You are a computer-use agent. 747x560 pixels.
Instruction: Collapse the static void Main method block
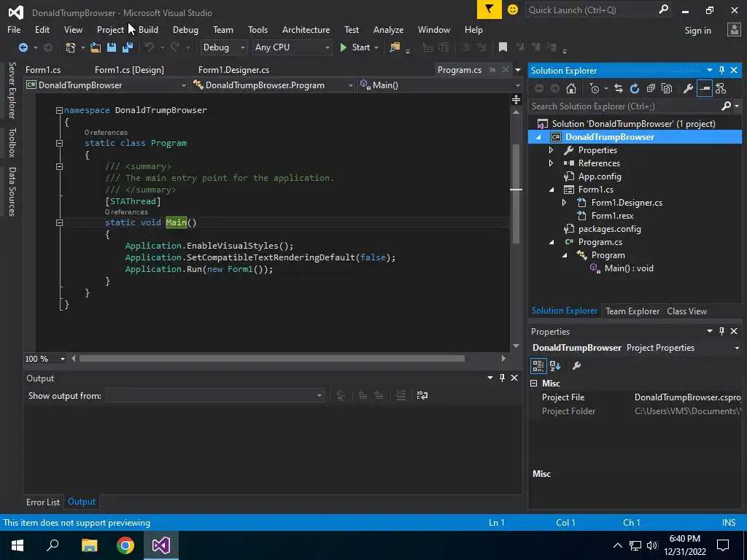(59, 222)
